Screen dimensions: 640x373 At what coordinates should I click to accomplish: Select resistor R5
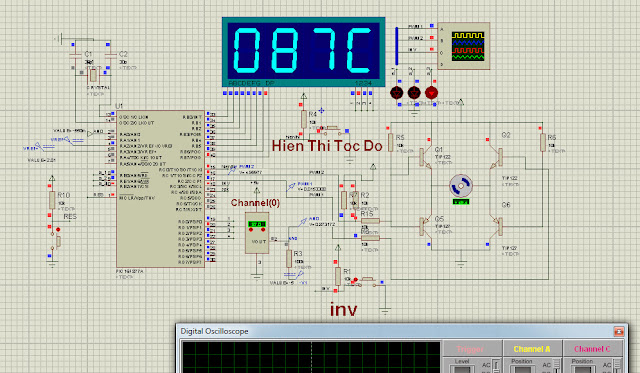tap(391, 142)
